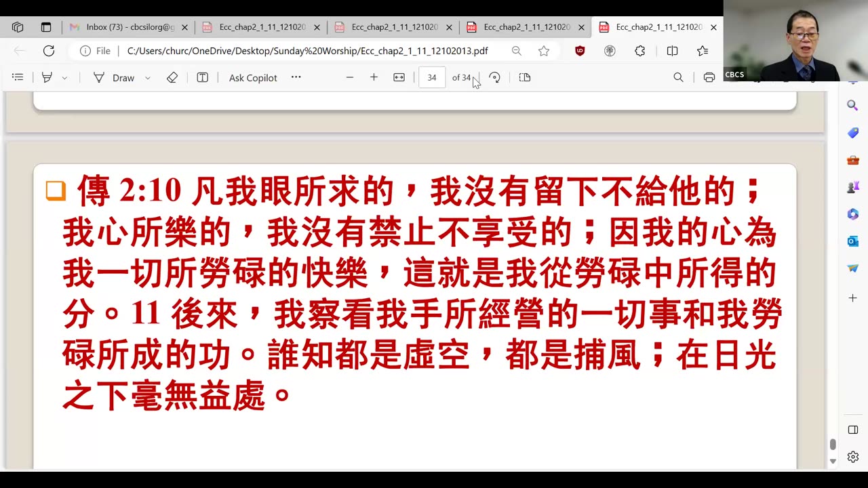Click the speaker video thumbnail

click(x=795, y=41)
